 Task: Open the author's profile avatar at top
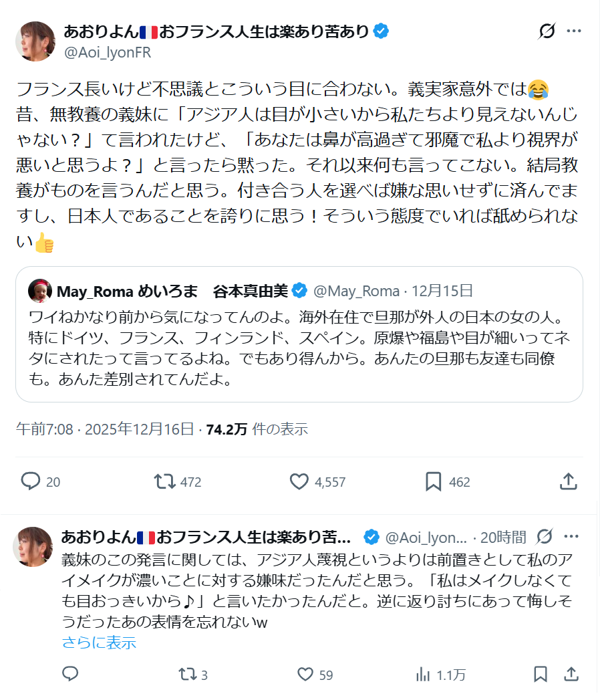pos(35,41)
